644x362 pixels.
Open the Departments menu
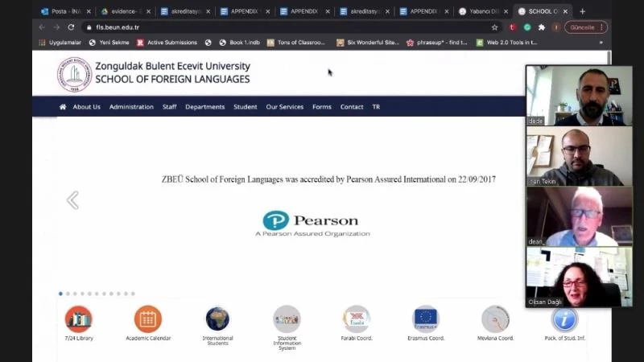coord(205,107)
